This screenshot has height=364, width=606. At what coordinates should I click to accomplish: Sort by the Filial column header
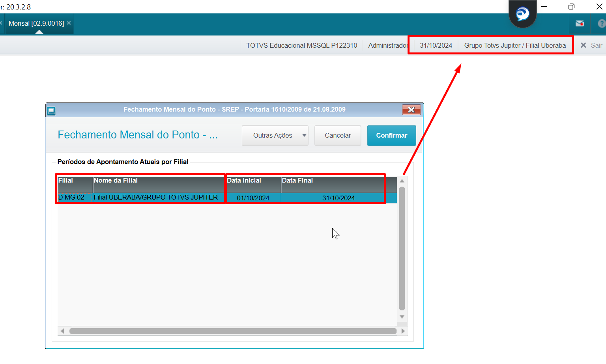(75, 185)
